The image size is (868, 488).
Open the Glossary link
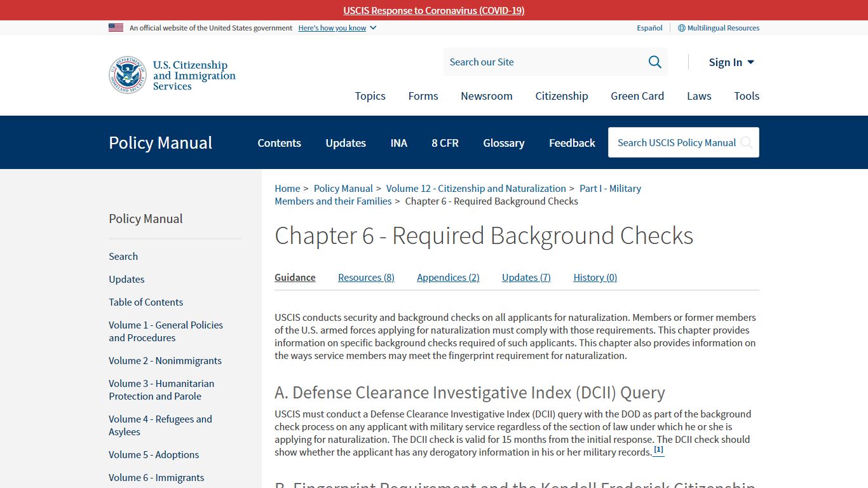504,143
